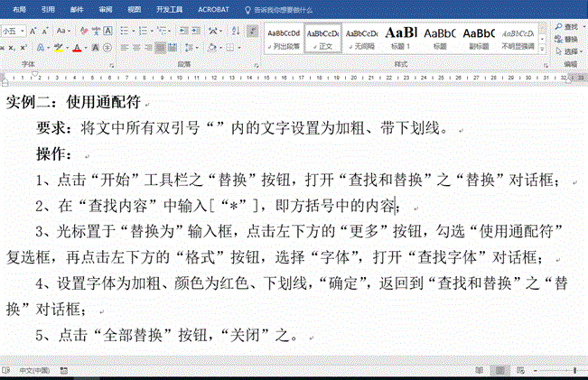The width and height of the screenshot is (588, 380).
Task: Click the enclosed character (带圈字符) icon
Action: coord(108,47)
